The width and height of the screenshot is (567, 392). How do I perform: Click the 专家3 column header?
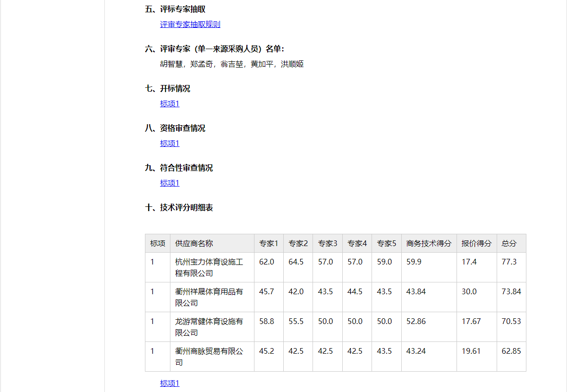pos(328,244)
